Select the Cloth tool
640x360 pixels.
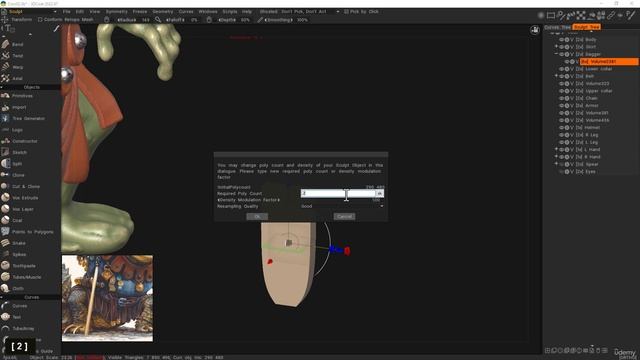click(18, 288)
